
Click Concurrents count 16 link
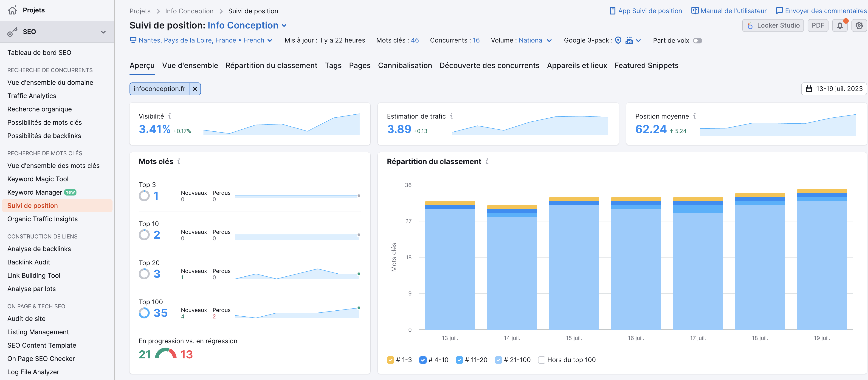(x=476, y=40)
